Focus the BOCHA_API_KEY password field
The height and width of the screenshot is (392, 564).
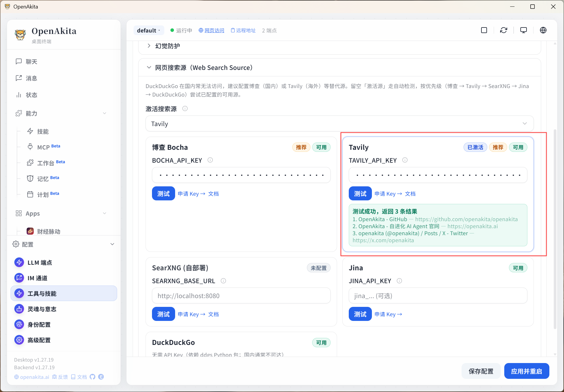[x=241, y=175]
